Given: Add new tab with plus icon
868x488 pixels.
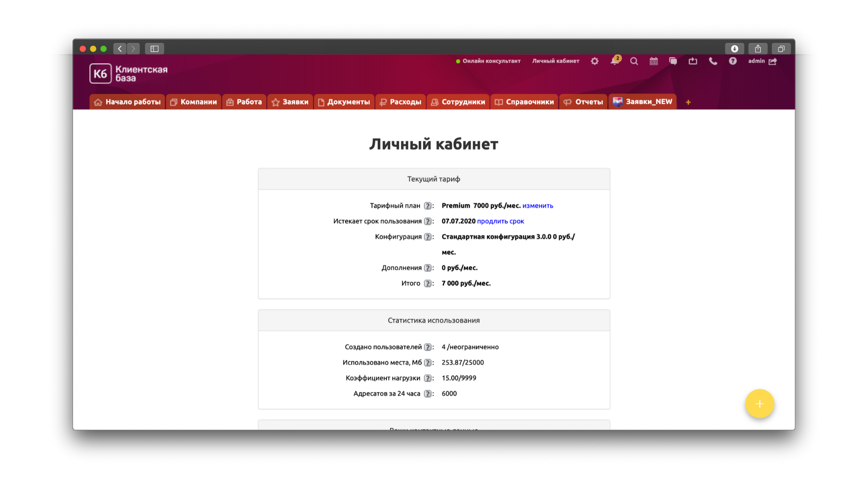Looking at the screenshot, I should click(688, 102).
